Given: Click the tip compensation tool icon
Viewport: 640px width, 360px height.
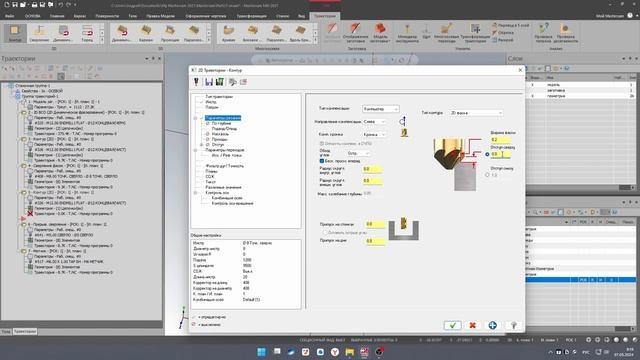Looking at the screenshot, I should coord(404,133).
